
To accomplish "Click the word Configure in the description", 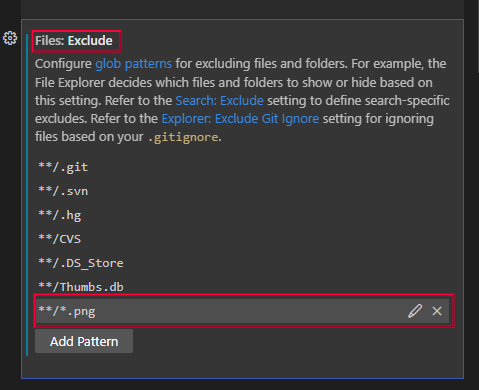I will [63, 64].
